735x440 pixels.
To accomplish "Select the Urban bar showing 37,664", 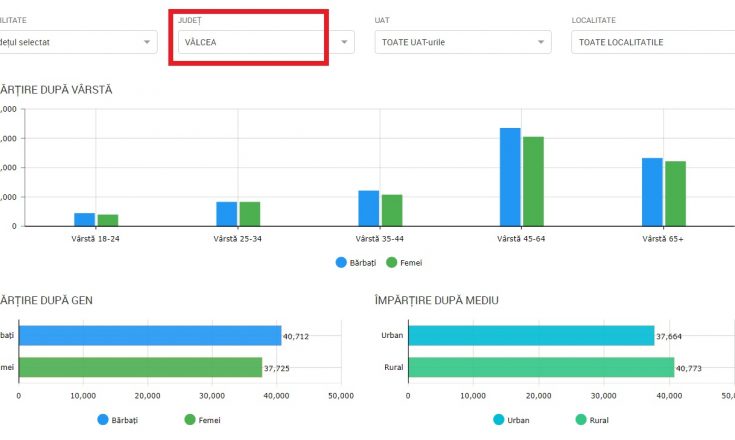I will tap(532, 336).
